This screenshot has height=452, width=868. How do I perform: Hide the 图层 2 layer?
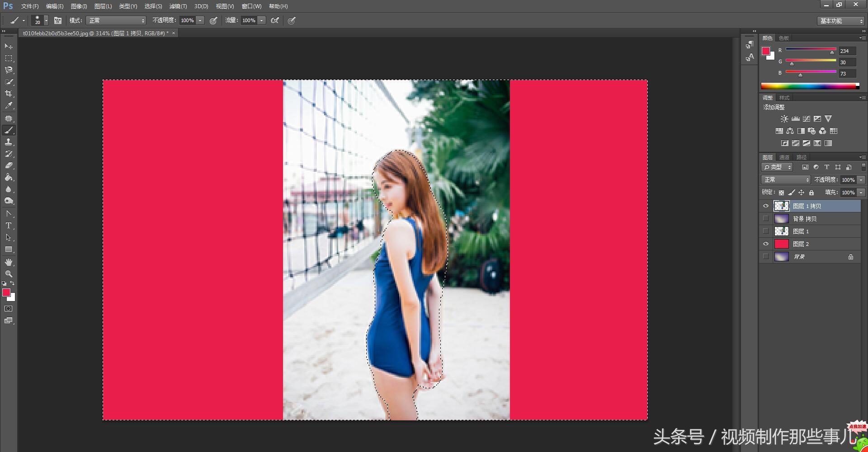pyautogui.click(x=766, y=244)
